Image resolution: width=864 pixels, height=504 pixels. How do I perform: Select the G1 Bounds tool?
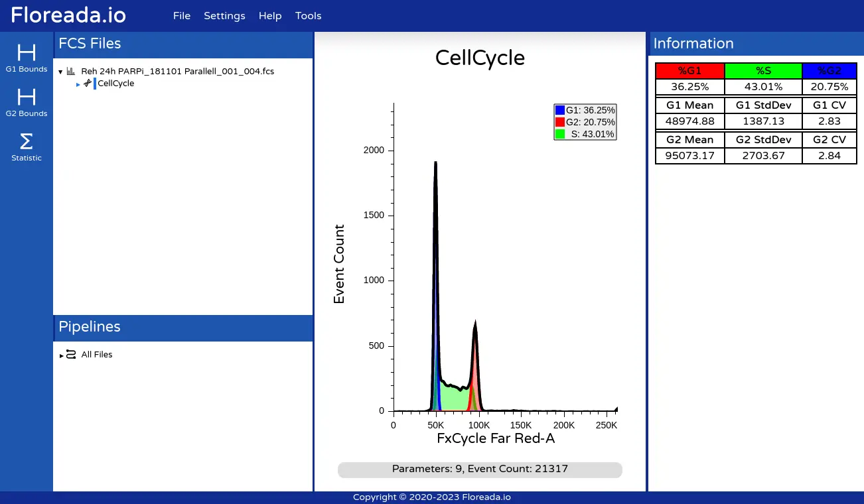[x=27, y=57]
